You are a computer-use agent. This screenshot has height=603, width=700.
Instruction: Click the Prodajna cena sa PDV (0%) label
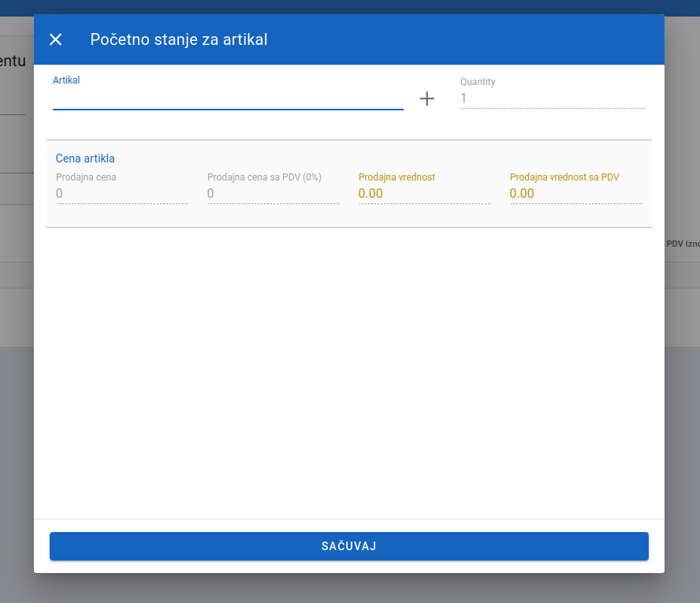click(x=264, y=177)
